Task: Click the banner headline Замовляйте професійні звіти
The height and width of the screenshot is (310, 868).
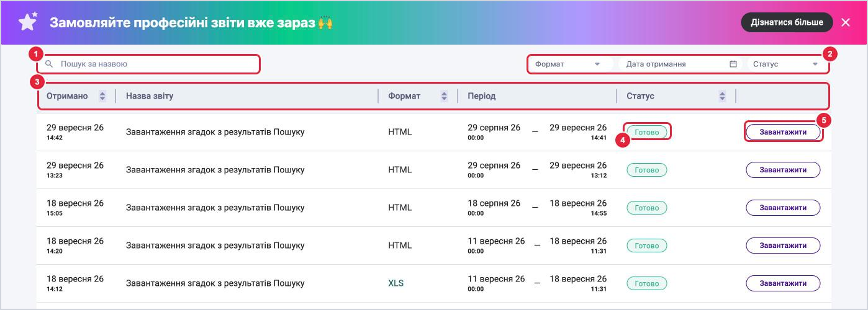Action: (x=191, y=22)
